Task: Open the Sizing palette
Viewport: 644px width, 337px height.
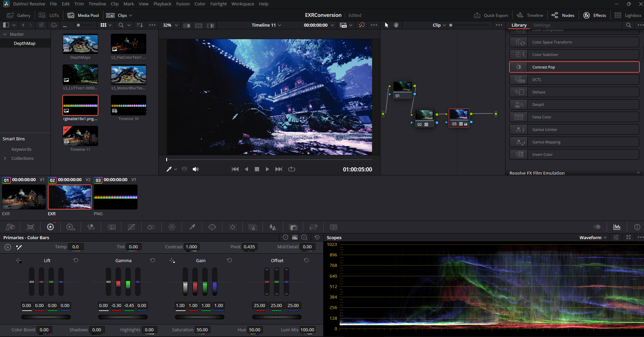Action: [x=313, y=227]
